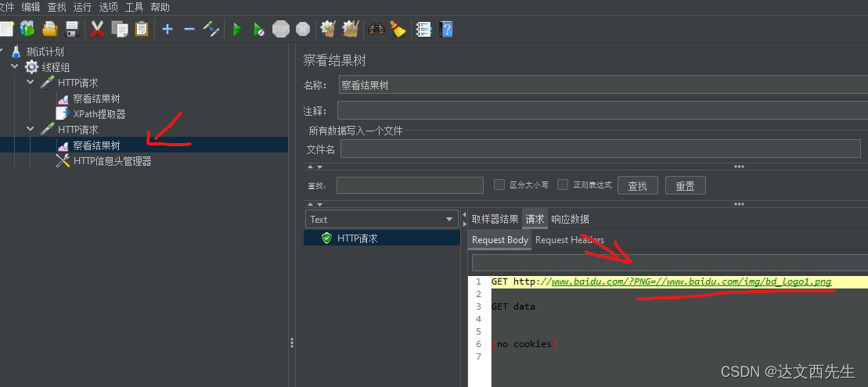Save the test plan with floppy icon
868x387 pixels.
click(x=72, y=29)
